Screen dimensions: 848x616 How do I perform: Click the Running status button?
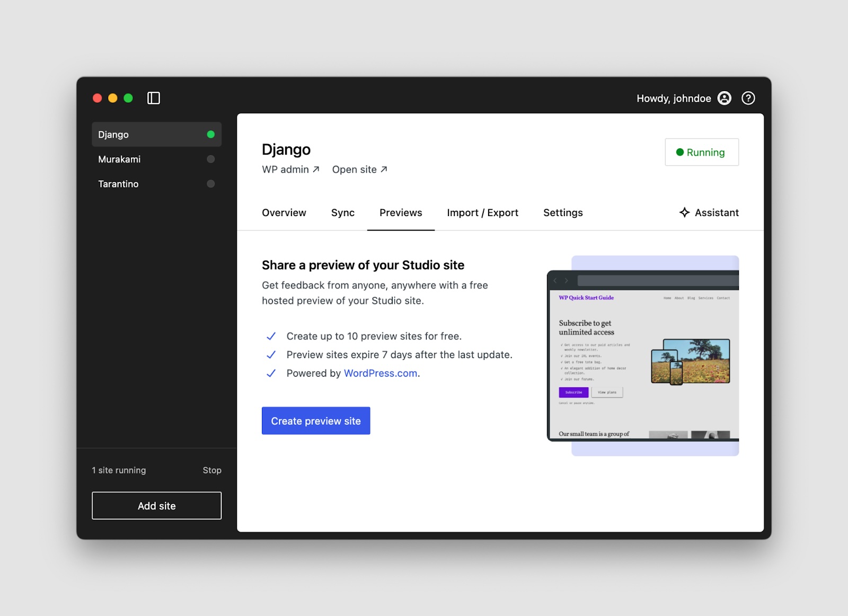tap(702, 152)
